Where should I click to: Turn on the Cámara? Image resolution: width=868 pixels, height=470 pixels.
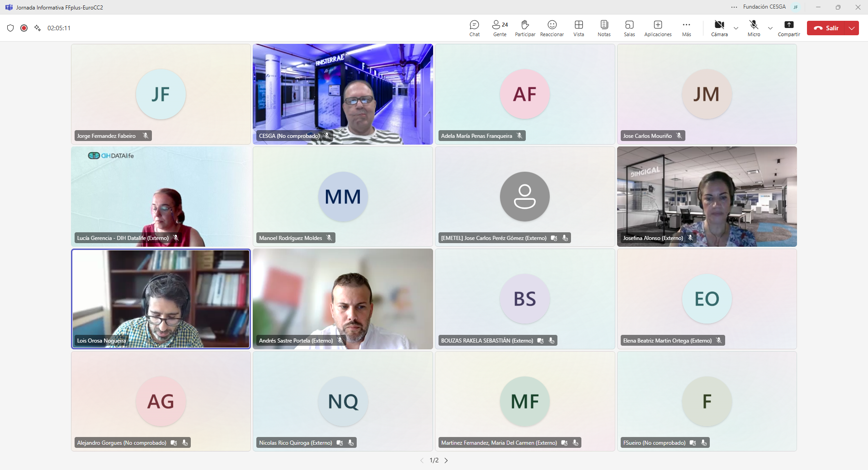(719, 28)
